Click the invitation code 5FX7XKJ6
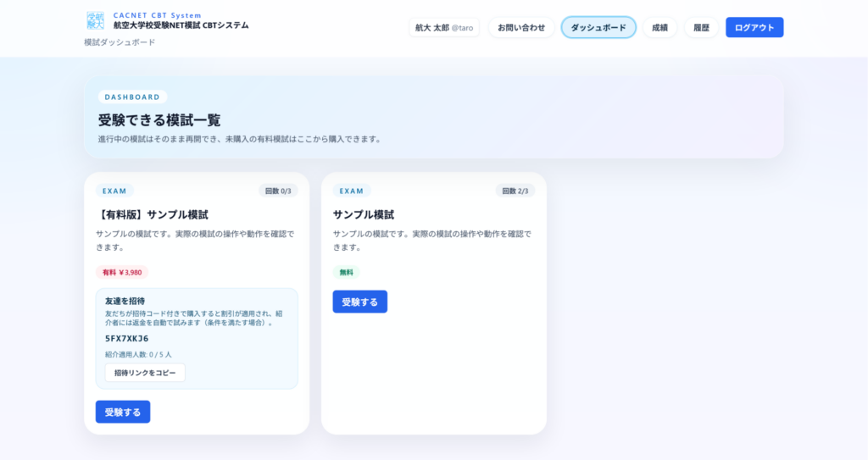This screenshot has height=460, width=868. [x=127, y=338]
